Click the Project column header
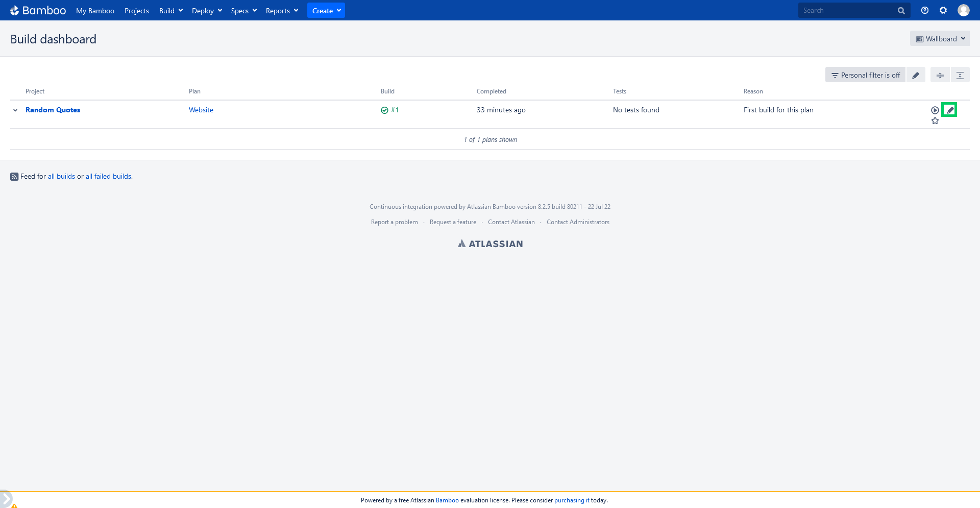Image resolution: width=980 pixels, height=508 pixels. 35,91
